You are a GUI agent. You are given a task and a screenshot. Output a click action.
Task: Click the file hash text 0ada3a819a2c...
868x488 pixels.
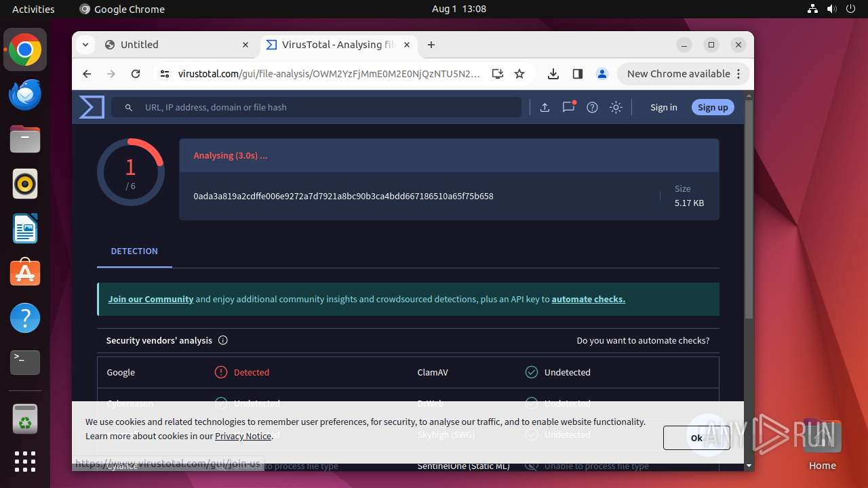click(x=343, y=196)
